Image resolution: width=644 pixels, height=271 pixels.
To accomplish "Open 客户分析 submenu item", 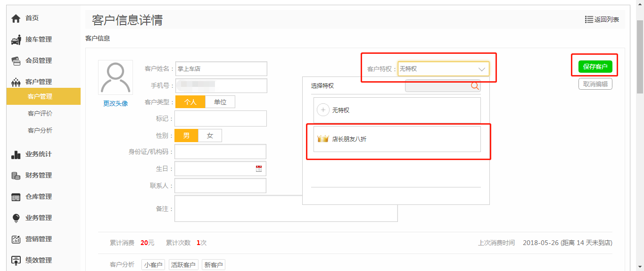I will point(40,130).
